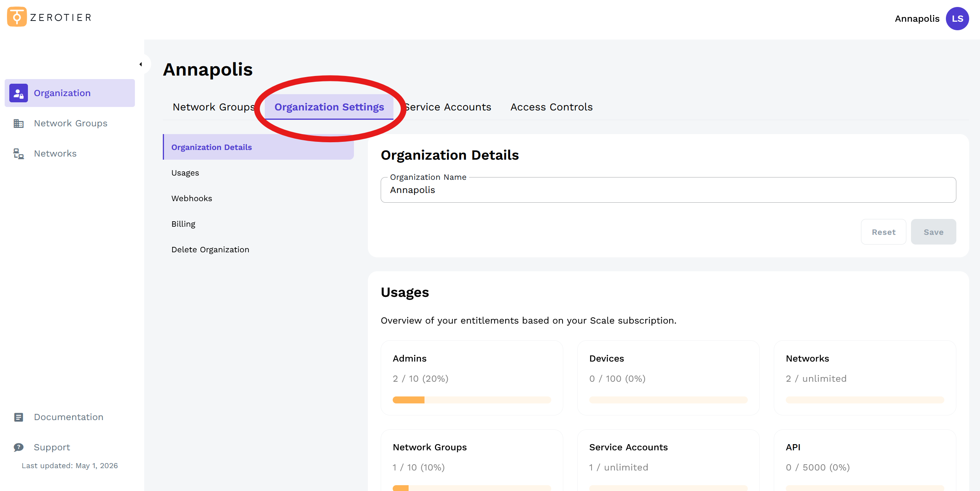This screenshot has width=980, height=491.
Task: Click the Organization sidebar icon
Action: (19, 93)
